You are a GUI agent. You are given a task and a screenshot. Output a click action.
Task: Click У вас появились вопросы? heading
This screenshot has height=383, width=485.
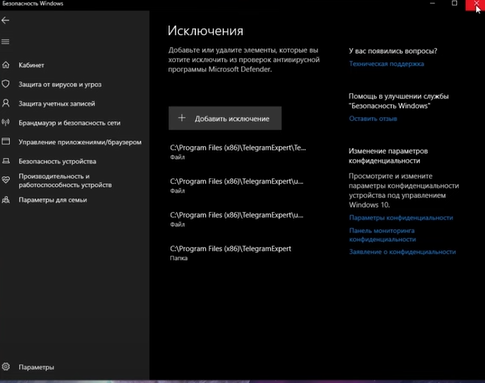[393, 51]
